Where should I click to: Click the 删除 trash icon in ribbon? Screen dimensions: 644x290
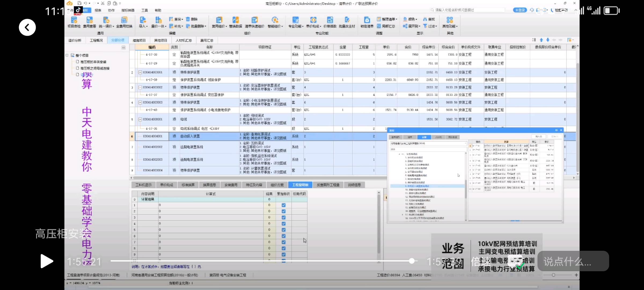click(x=188, y=19)
